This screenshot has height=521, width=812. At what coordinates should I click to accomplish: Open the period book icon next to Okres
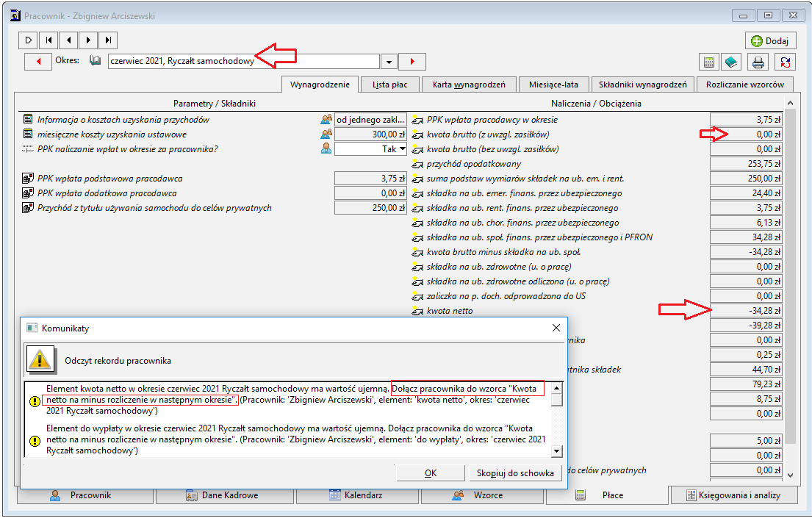coord(95,60)
